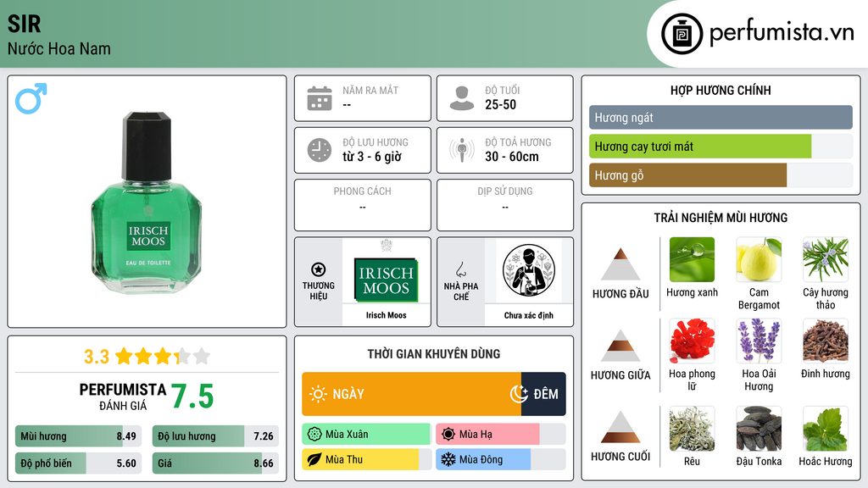This screenshot has width=868, height=488.
Task: Click the clock icon for Độ lưu hương
Action: pyautogui.click(x=320, y=150)
